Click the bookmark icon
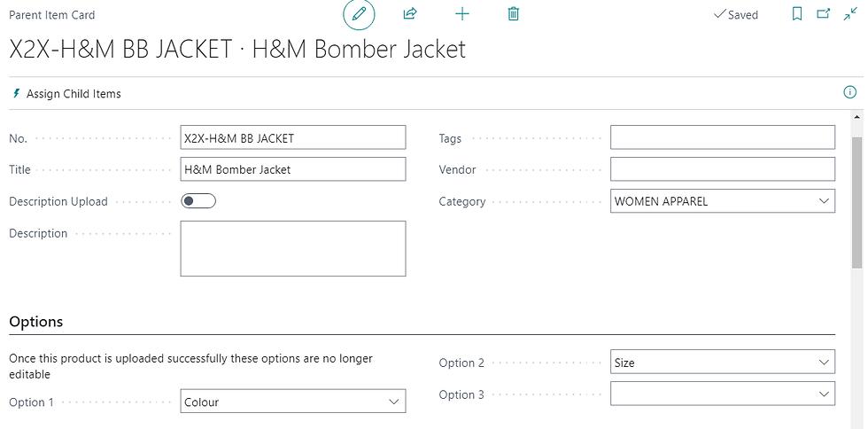868x429 pixels. [797, 14]
